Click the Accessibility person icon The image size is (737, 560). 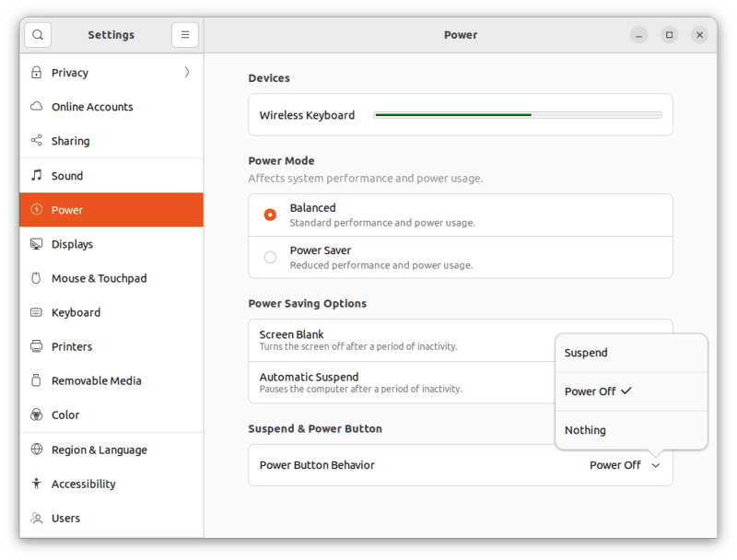36,484
